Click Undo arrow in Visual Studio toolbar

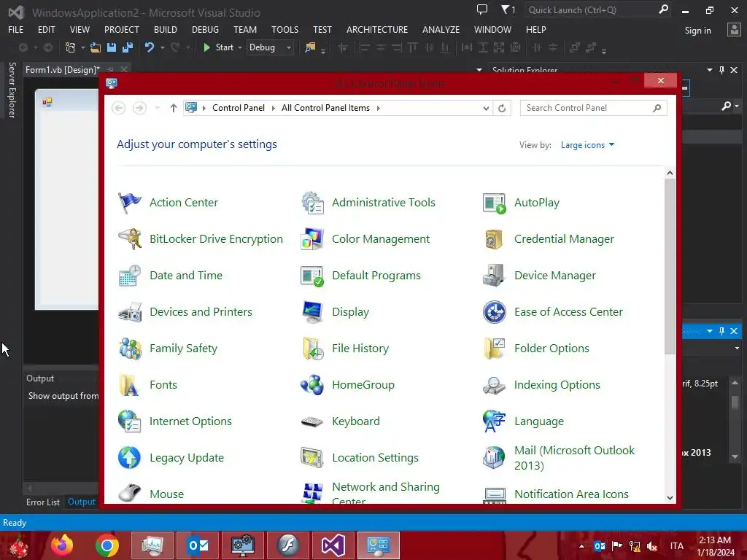149,47
